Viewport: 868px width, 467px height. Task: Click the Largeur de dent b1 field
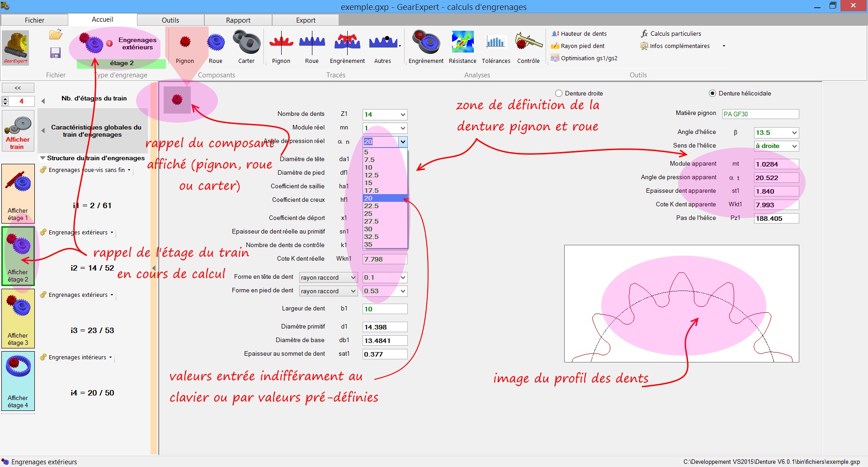385,309
